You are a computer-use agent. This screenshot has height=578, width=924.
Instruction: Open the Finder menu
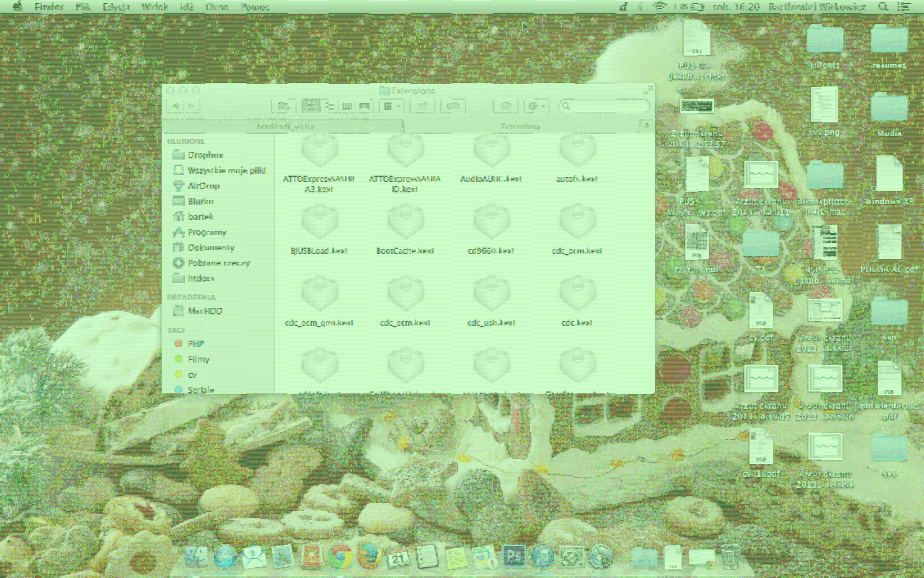(49, 7)
